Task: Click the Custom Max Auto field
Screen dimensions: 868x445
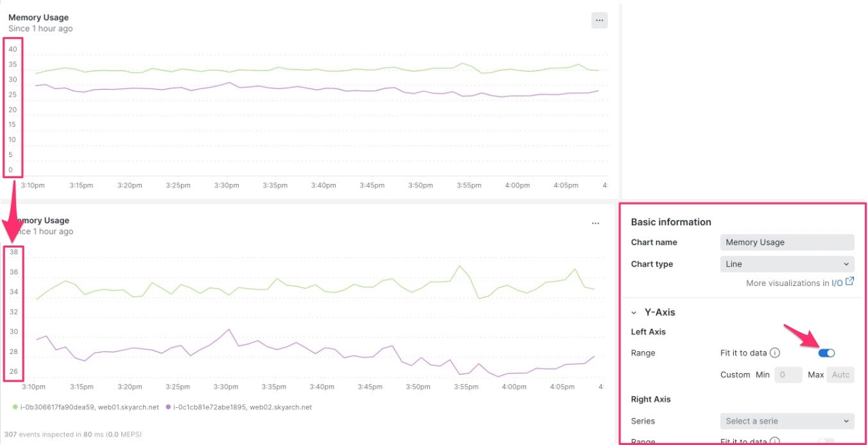Action: (840, 374)
